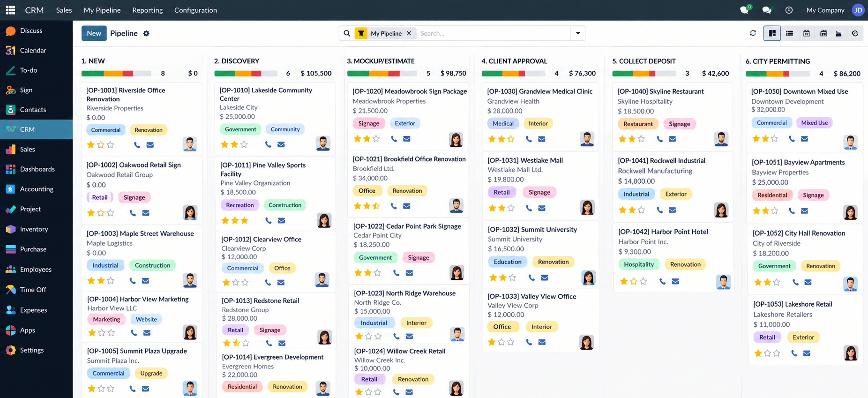Set third star on Lakeshore Retail card
Viewport: 868px width, 398px height.
point(777,353)
